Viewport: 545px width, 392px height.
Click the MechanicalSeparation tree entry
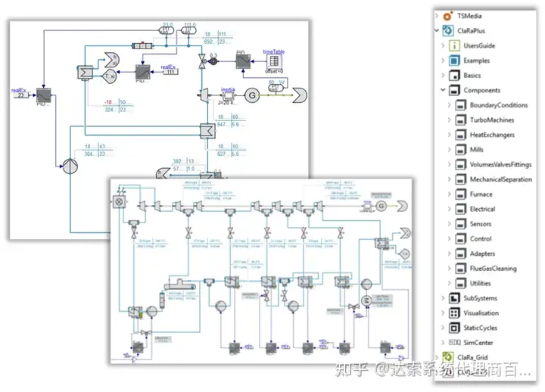click(500, 179)
